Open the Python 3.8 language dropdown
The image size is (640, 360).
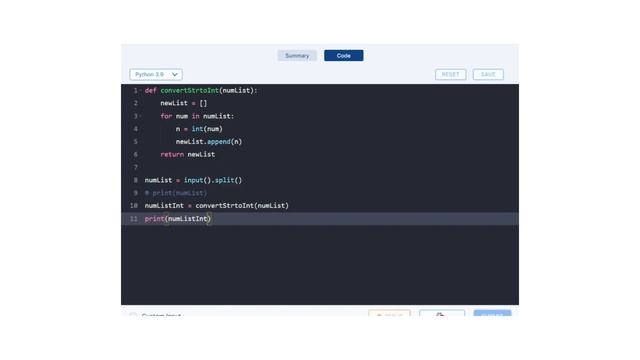click(x=156, y=74)
